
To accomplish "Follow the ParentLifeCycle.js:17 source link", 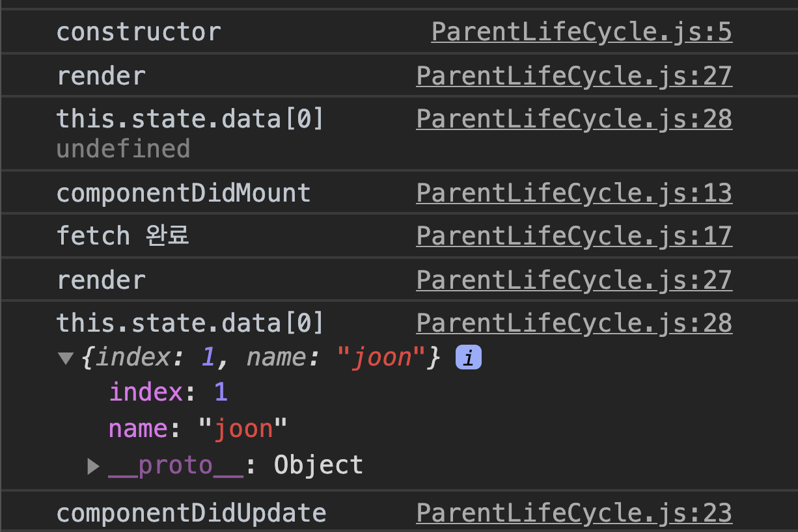I will click(x=574, y=236).
